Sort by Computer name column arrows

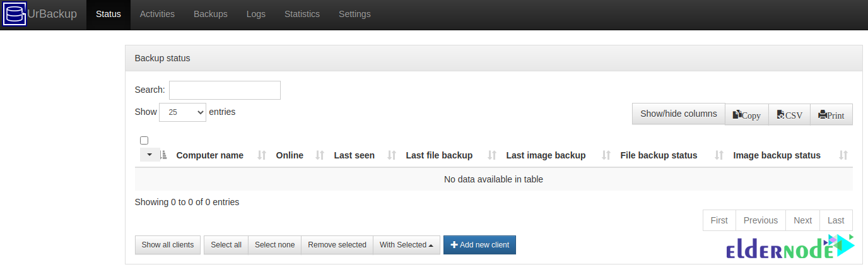tap(262, 155)
